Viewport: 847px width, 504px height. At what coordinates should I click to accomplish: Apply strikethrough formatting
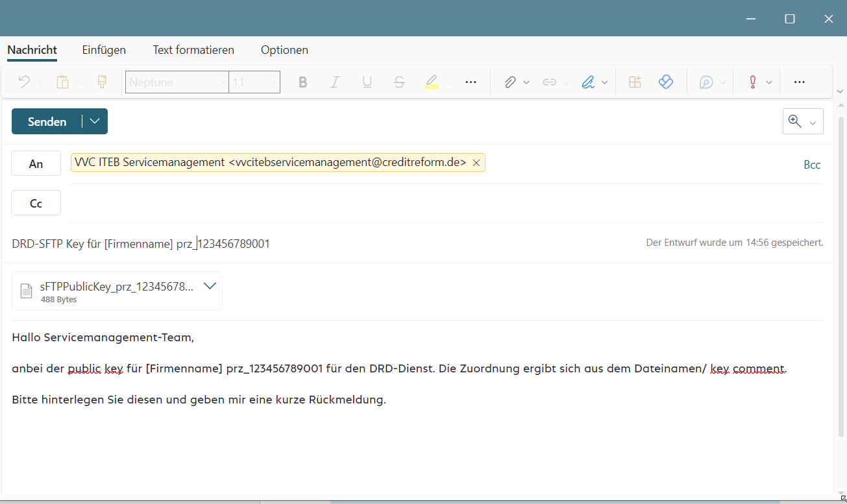399,82
